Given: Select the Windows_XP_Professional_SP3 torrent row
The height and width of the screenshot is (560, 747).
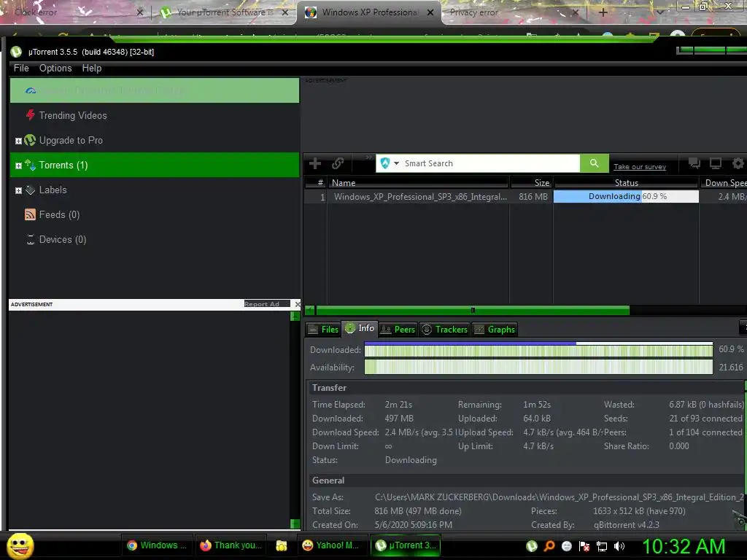Looking at the screenshot, I should pos(525,197).
